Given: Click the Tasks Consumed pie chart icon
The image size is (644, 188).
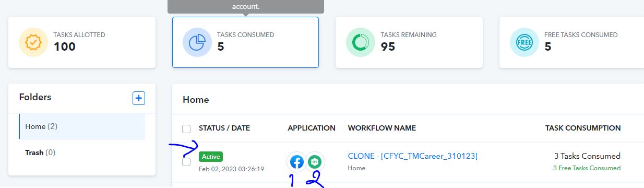Looking at the screenshot, I should (x=197, y=42).
